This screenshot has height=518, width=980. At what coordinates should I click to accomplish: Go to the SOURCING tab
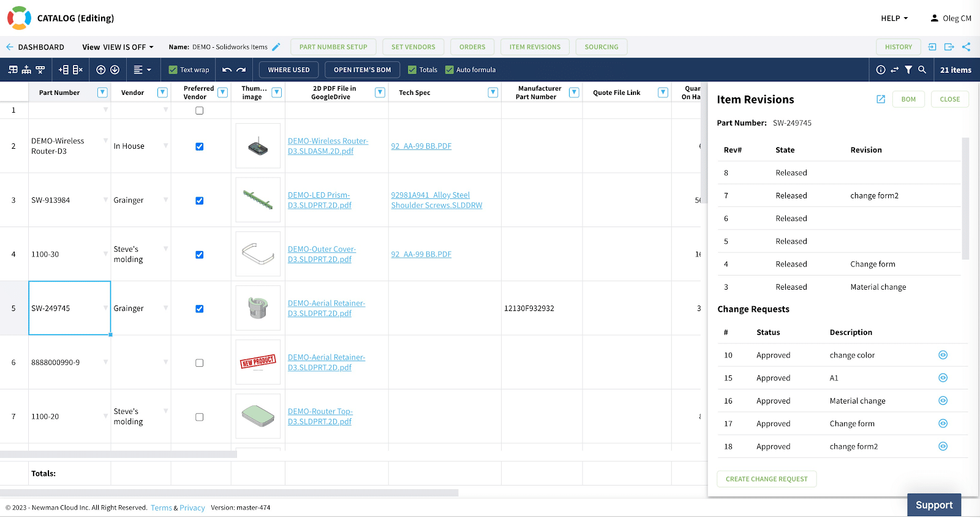(601, 47)
